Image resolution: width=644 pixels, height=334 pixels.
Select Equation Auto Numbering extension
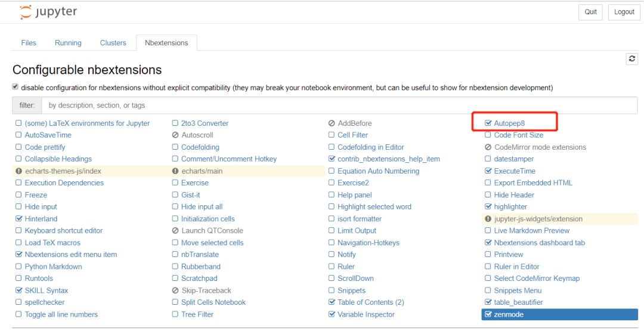378,171
